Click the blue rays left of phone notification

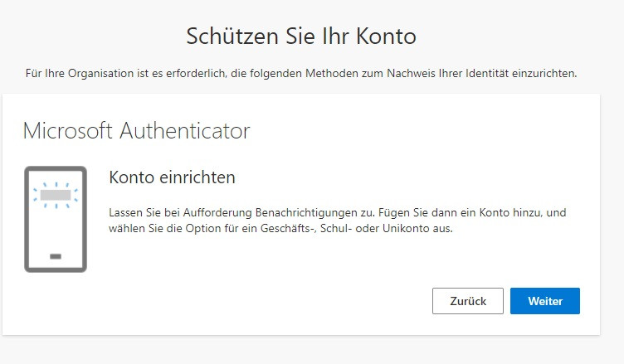point(36,195)
